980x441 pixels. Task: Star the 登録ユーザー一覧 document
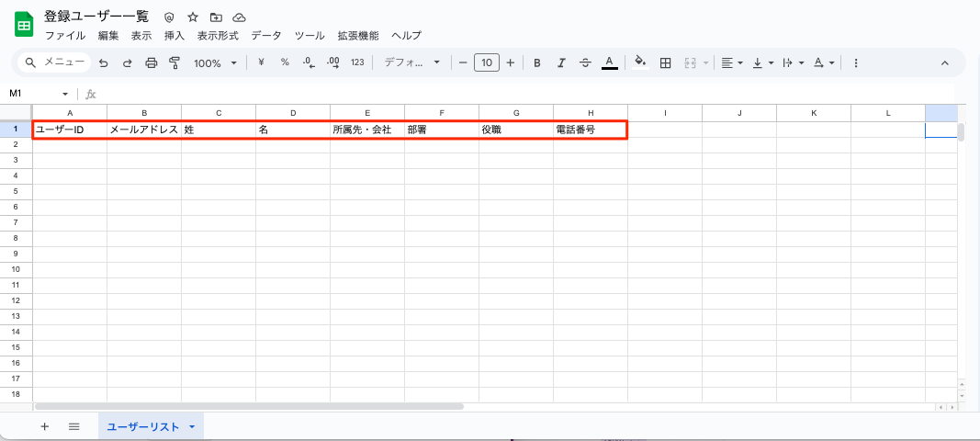[193, 17]
